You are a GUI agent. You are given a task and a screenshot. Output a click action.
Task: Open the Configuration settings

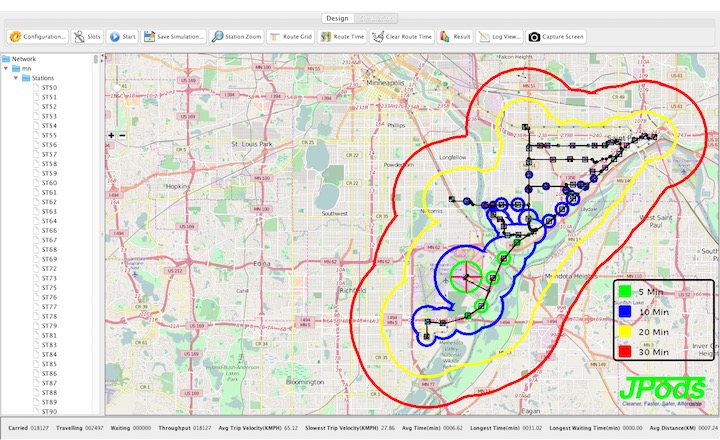(x=37, y=36)
